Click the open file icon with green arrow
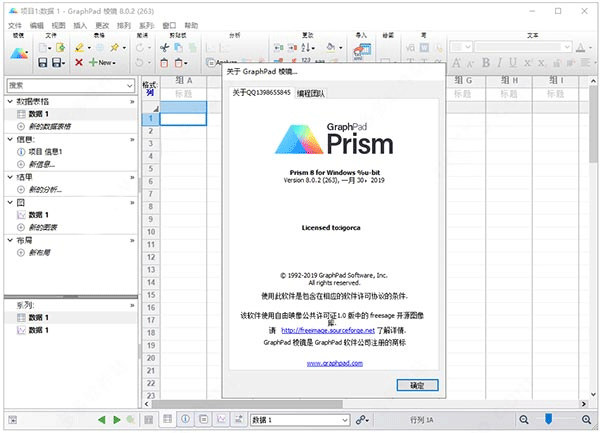 [x=60, y=48]
